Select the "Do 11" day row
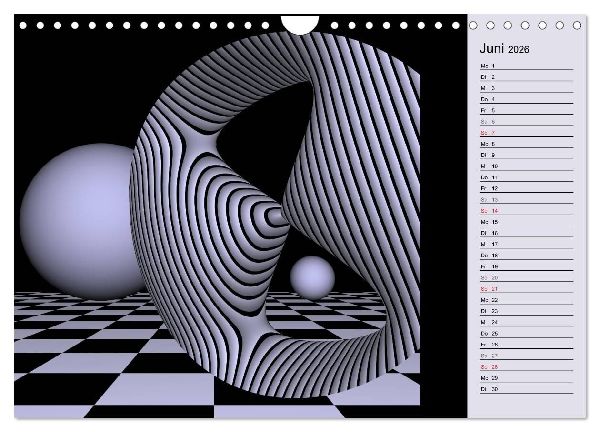 click(527, 177)
